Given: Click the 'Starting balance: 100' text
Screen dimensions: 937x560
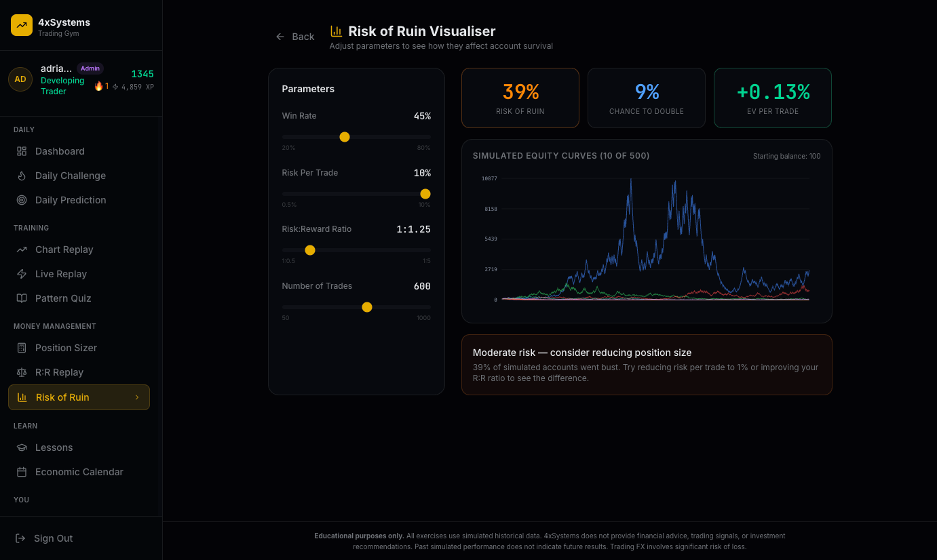Looking at the screenshot, I should 786,156.
